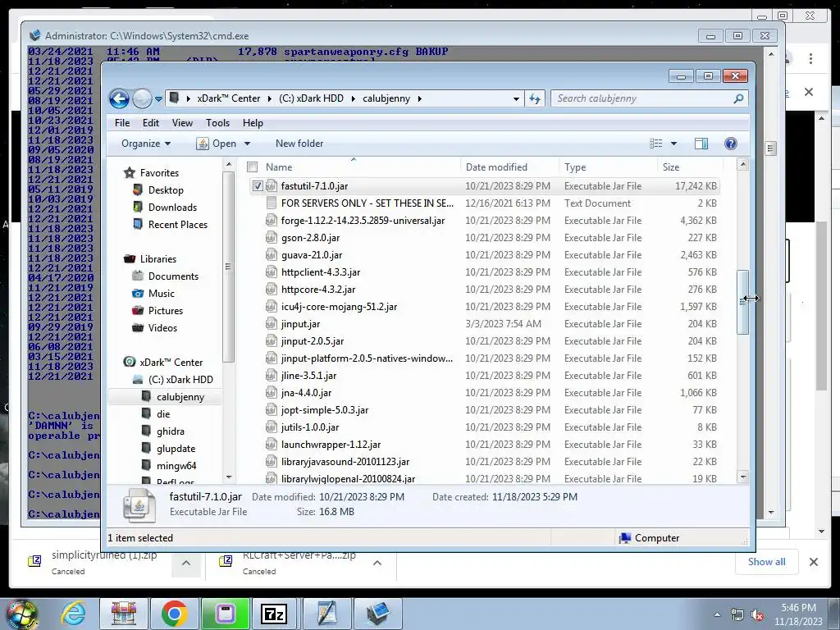Select launchwrapper-1.12.jar file
Screen dimensions: 840x630
331,444
